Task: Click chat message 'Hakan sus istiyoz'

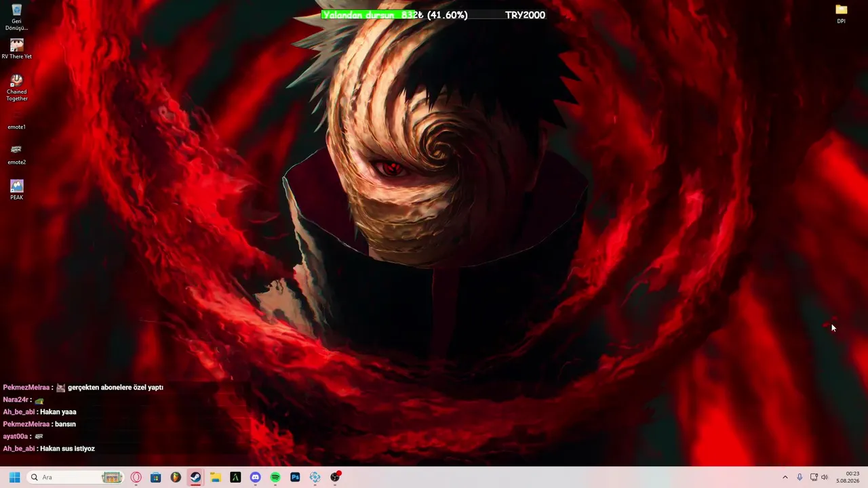Action: click(67, 449)
